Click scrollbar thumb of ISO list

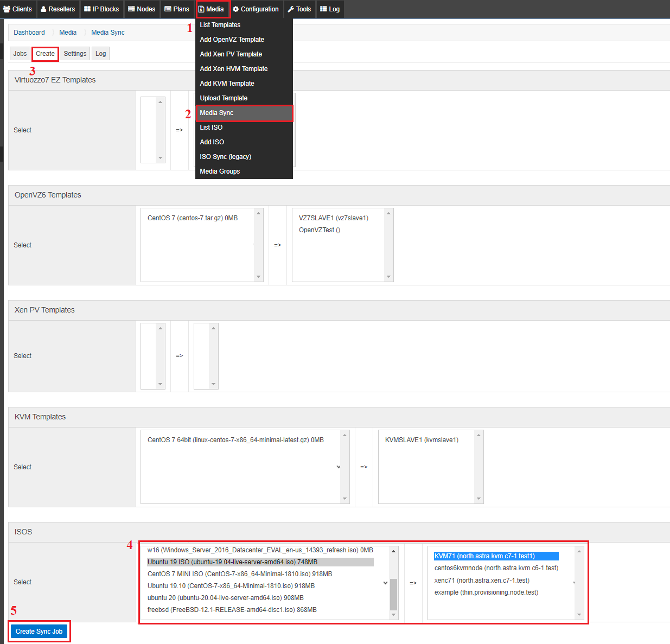click(394, 594)
